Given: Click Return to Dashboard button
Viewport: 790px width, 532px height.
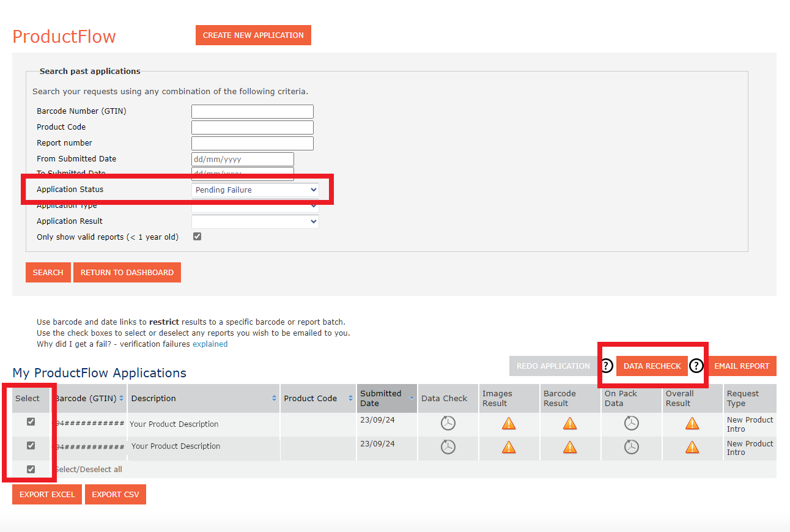Looking at the screenshot, I should (x=127, y=273).
